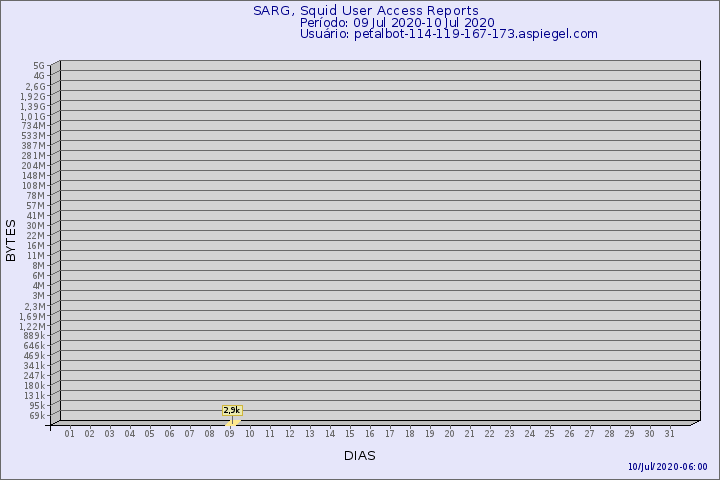Click the 69k y-axis label

[x=37, y=416]
